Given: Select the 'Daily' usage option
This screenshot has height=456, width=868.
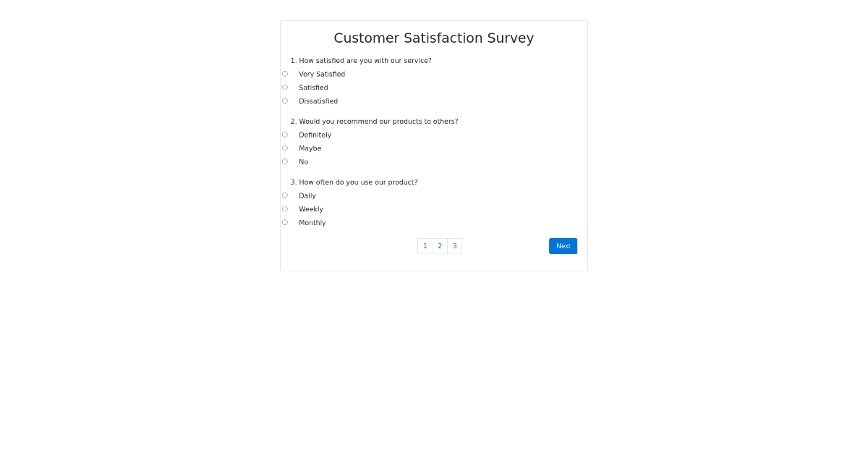Looking at the screenshot, I should point(284,195).
